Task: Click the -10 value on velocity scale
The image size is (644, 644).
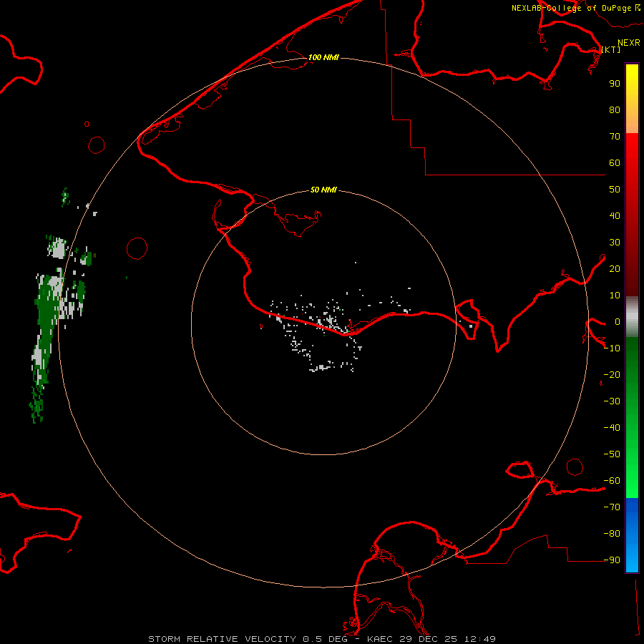Action: tap(612, 348)
